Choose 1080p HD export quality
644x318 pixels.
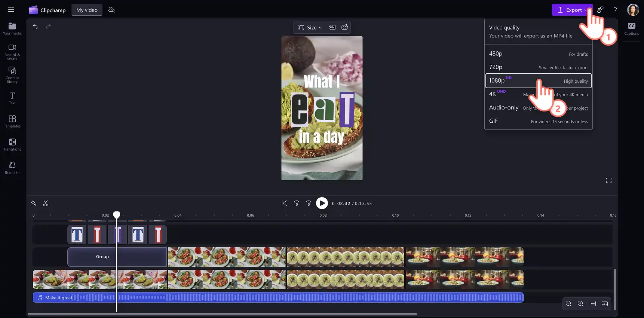539,81
